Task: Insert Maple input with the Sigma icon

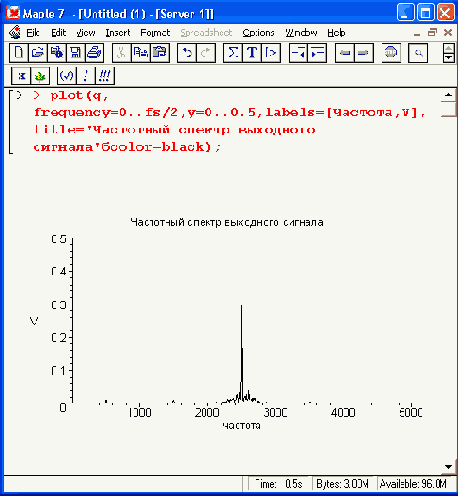Action: click(233, 53)
